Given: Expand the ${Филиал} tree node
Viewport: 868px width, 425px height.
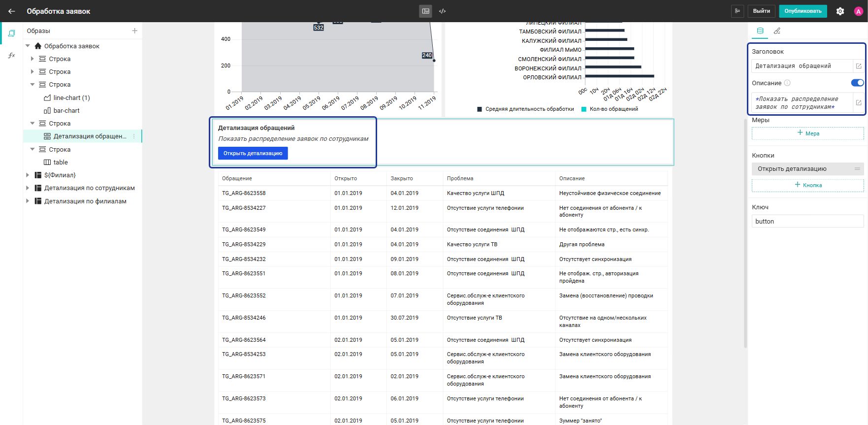Looking at the screenshot, I should [x=28, y=175].
